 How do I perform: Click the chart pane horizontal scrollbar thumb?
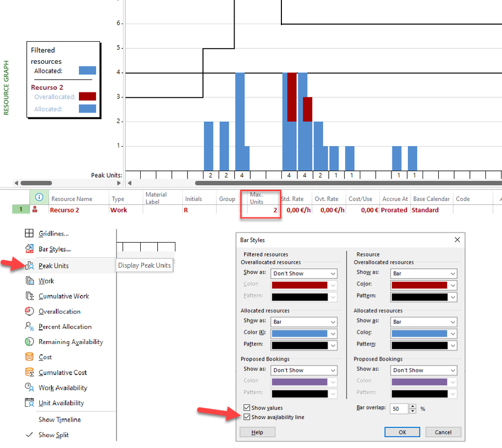click(x=348, y=183)
